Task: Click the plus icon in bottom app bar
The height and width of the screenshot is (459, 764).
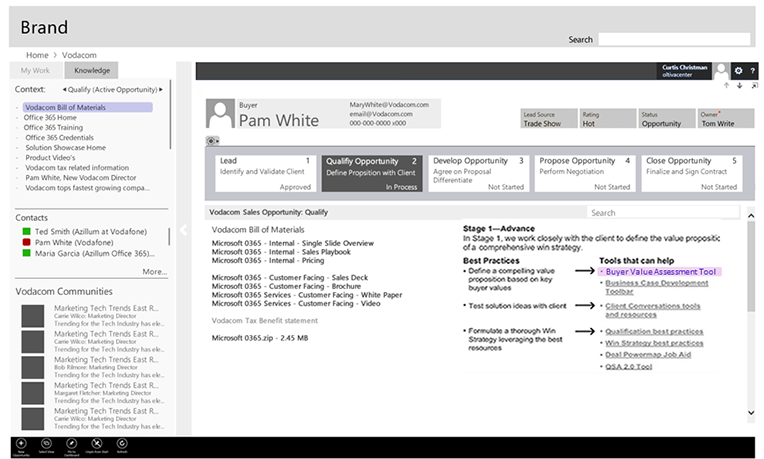Action: (21, 443)
